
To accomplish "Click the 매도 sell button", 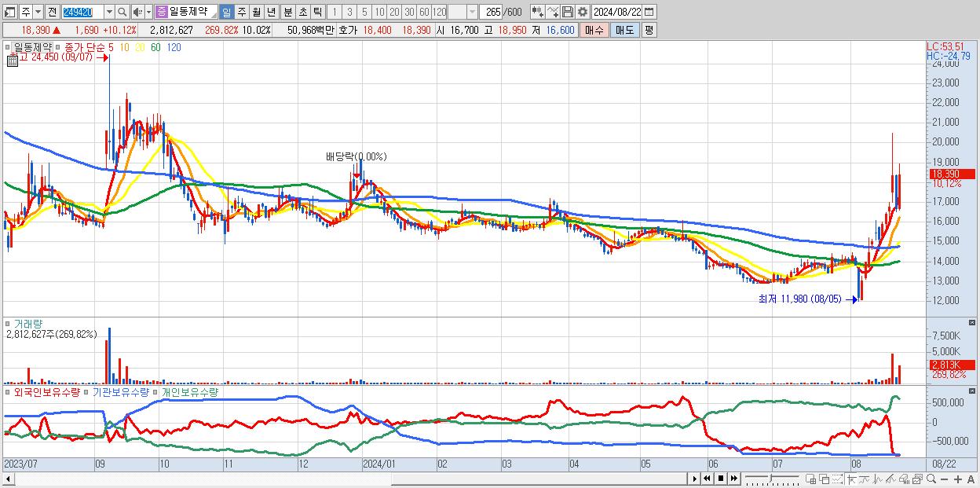I will coord(625,30).
